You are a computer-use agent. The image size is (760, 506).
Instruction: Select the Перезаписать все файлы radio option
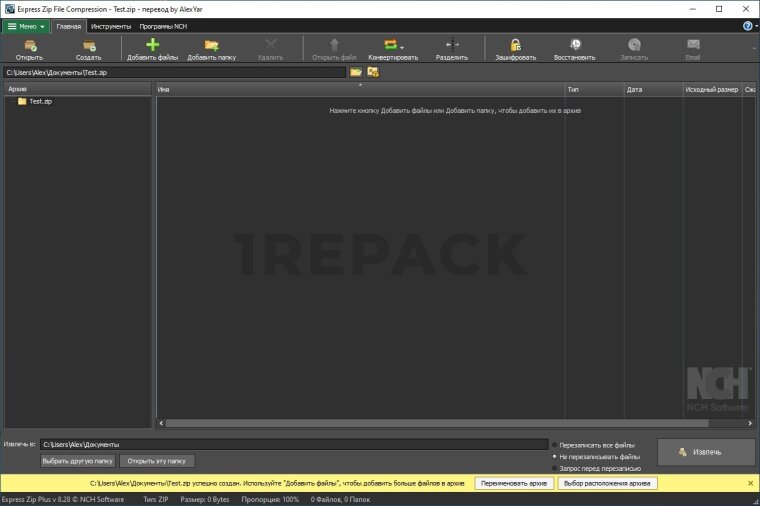pyautogui.click(x=556, y=444)
